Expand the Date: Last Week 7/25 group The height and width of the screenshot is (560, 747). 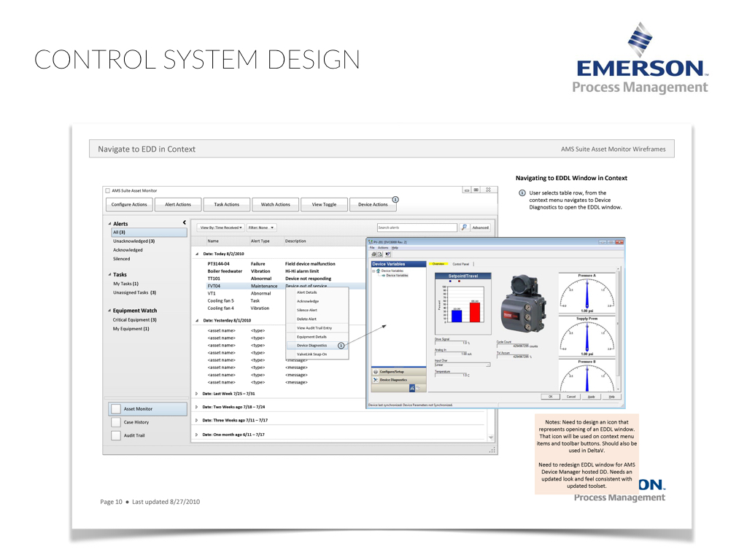(197, 394)
